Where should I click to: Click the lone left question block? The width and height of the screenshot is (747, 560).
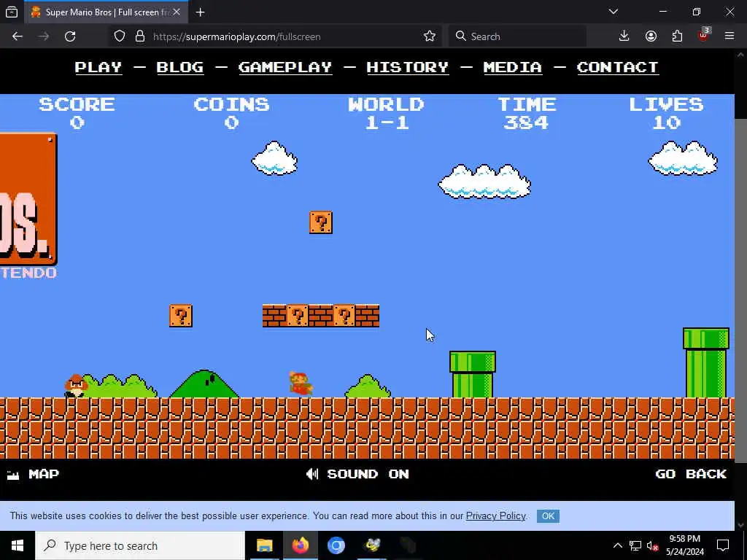181,316
